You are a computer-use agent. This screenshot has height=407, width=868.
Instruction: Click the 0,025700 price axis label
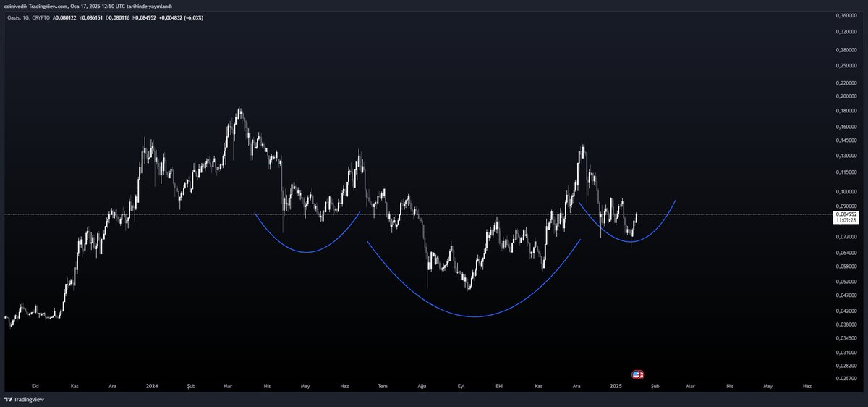coord(845,378)
